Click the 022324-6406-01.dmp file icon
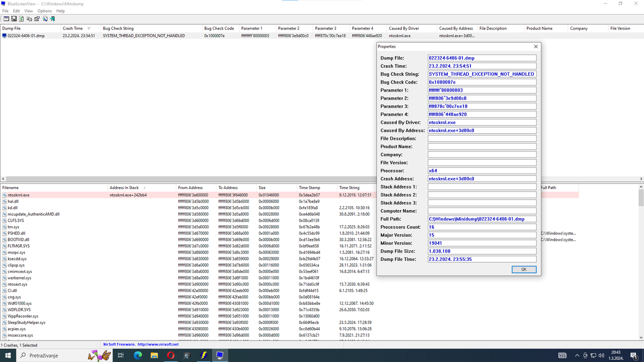Image resolution: width=644 pixels, height=362 pixels. point(5,36)
